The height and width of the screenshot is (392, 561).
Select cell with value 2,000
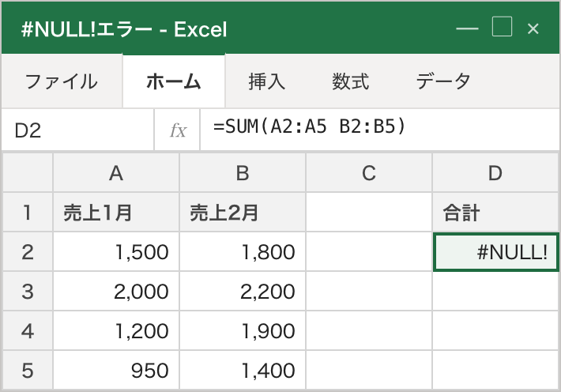[x=116, y=291]
